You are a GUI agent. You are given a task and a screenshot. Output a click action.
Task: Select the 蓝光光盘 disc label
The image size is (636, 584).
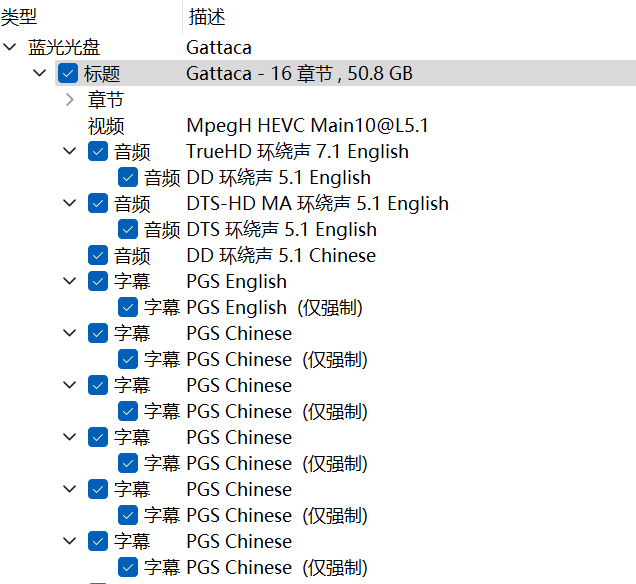tap(64, 47)
